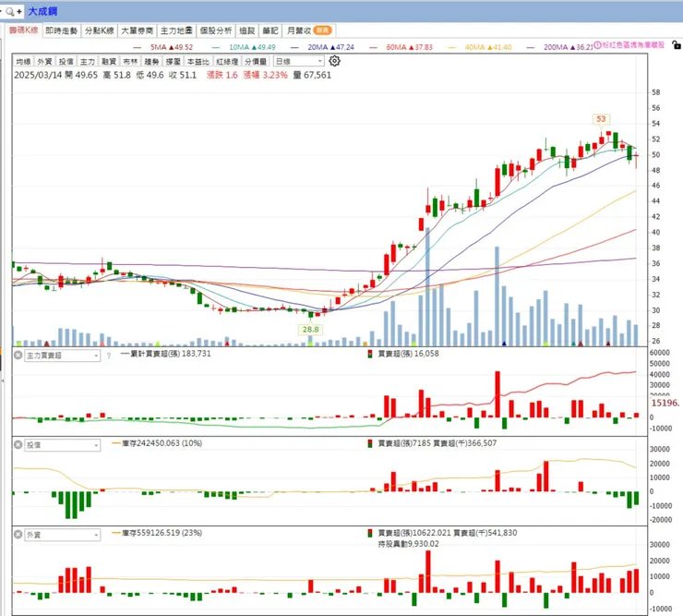Viewport: 683px width, 616px height.
Task: Open the 筆記 notes tab
Action: point(270,30)
